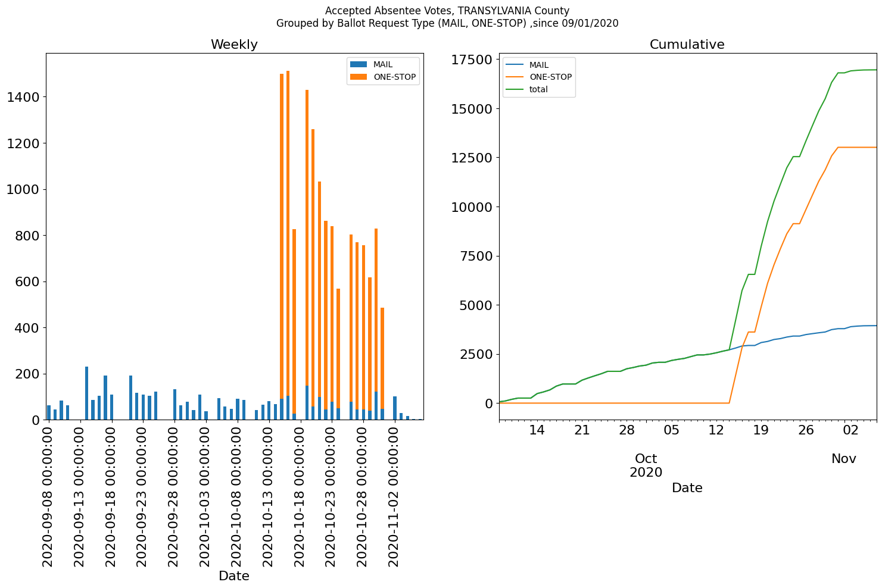Viewport: 882px width, 588px height.
Task: Click the '5000' y-axis tick label
Action: pyautogui.click(x=476, y=305)
